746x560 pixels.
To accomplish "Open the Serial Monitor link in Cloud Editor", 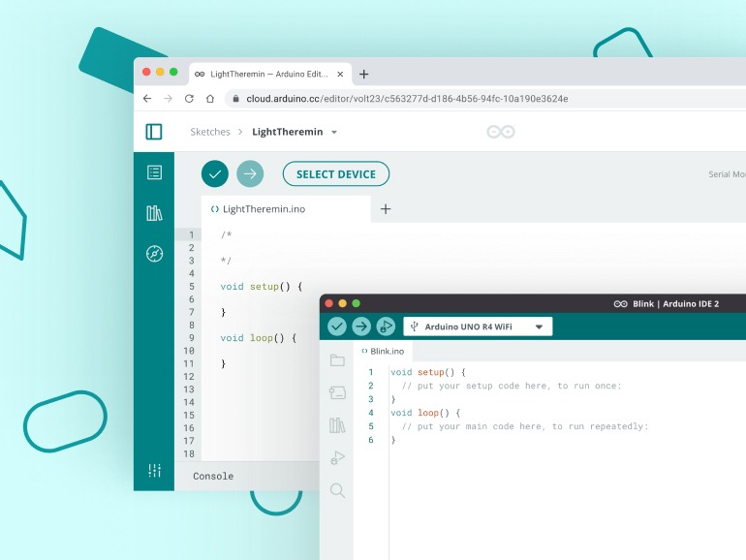I will pyautogui.click(x=727, y=174).
